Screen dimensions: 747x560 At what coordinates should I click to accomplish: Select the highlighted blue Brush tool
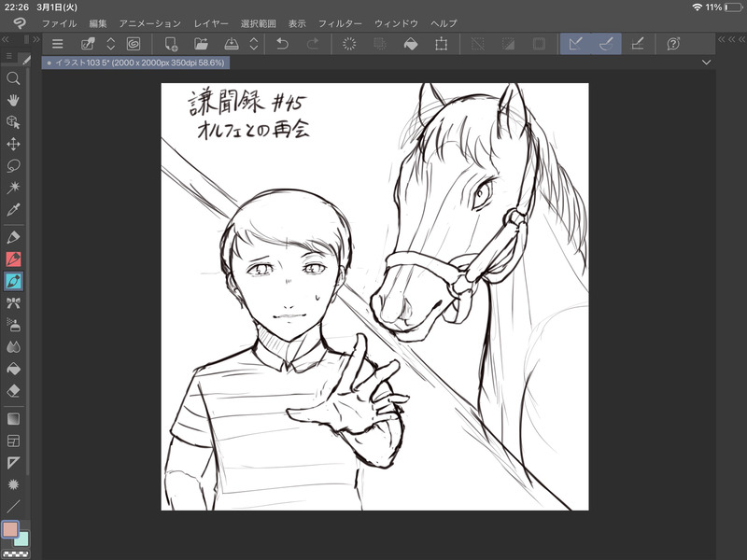click(13, 282)
